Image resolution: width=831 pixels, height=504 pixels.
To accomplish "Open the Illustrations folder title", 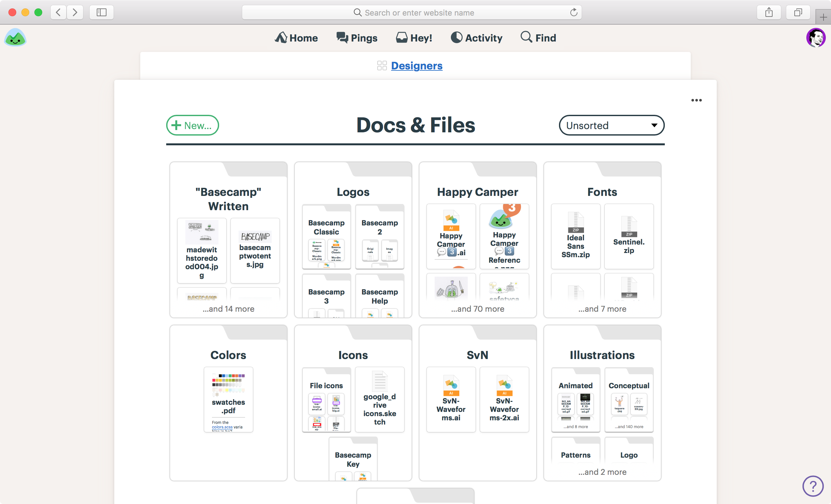I will tap(602, 355).
